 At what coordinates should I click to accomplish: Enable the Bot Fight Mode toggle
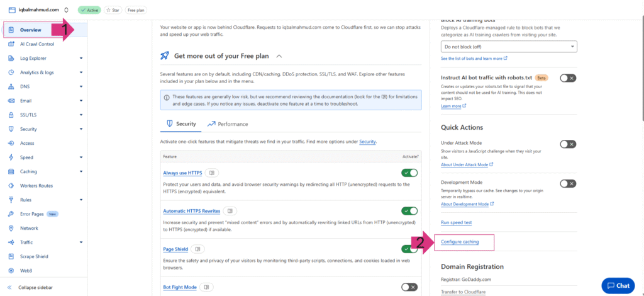(409, 287)
